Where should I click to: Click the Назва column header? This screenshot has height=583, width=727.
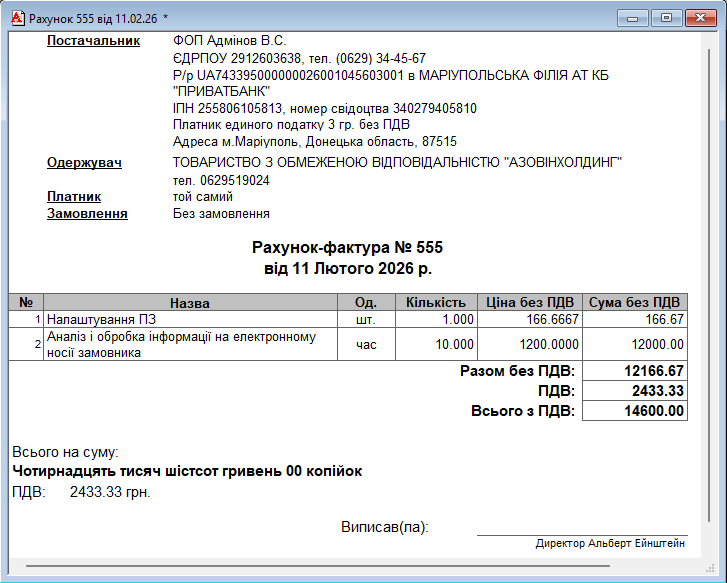pyautogui.click(x=189, y=303)
